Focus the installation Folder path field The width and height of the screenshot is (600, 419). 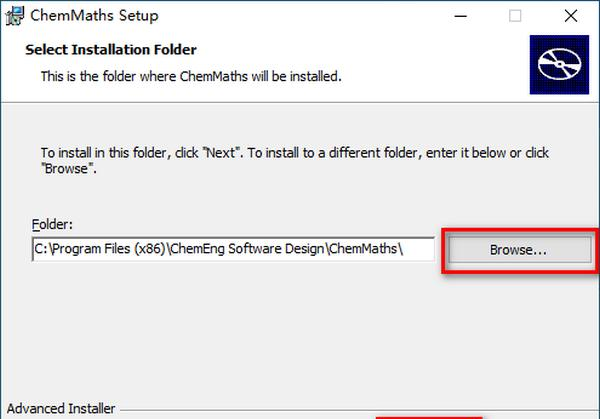[x=233, y=249]
